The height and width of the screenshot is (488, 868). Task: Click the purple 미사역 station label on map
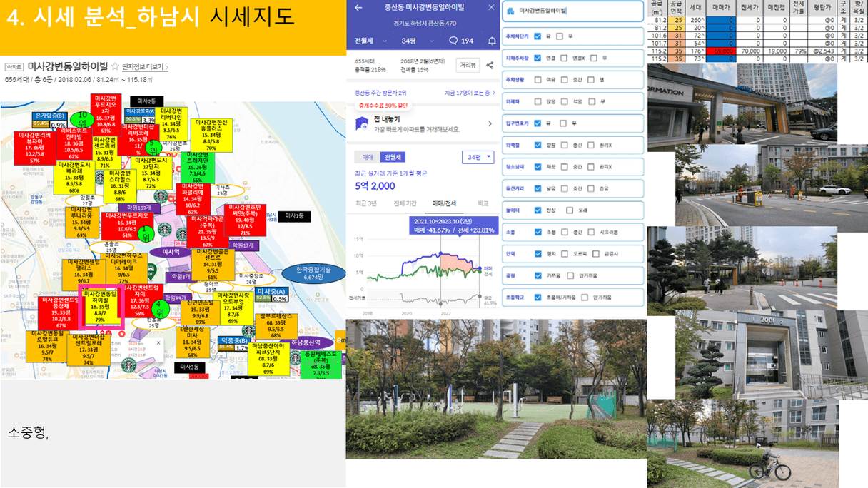click(x=171, y=252)
